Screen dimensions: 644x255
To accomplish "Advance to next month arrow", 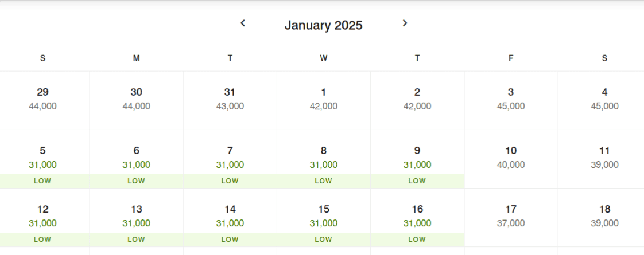I will (405, 23).
